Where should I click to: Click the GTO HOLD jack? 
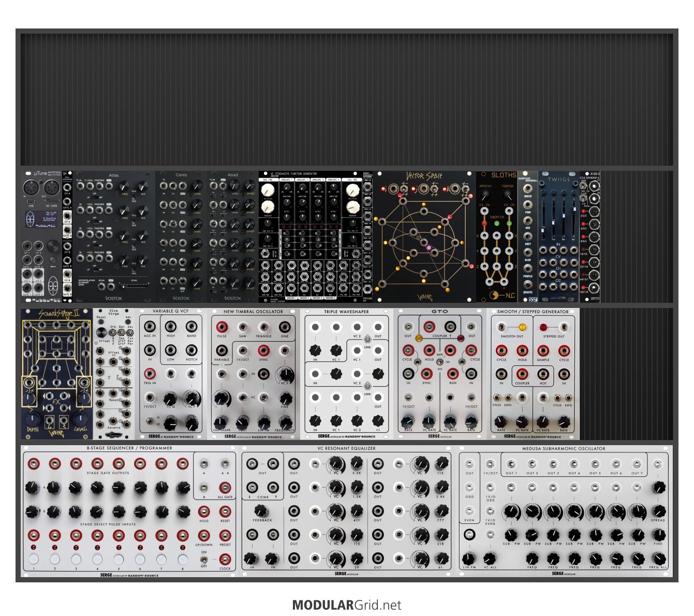[x=429, y=350]
